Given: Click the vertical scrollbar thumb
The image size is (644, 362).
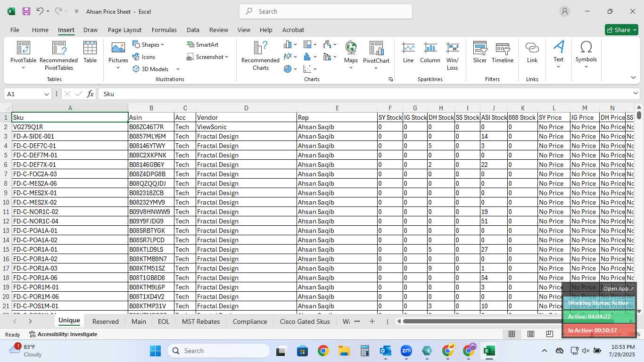Looking at the screenshot, I should [639, 115].
